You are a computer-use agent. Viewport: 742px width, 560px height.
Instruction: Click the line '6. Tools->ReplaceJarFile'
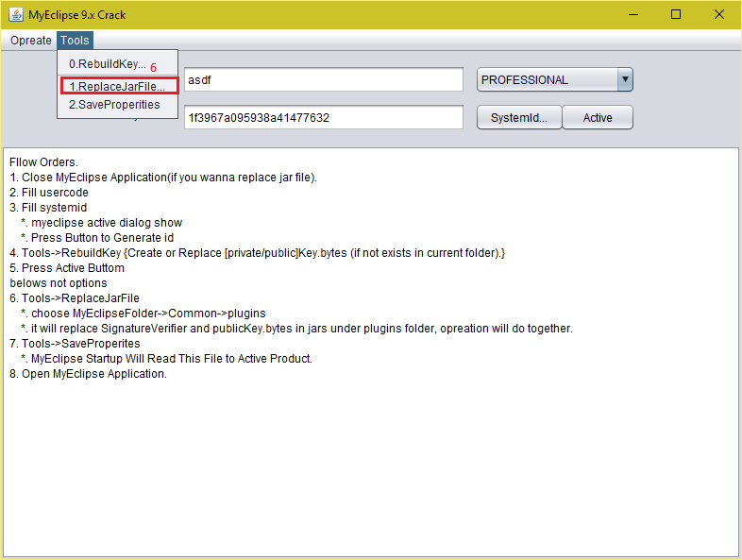point(75,298)
